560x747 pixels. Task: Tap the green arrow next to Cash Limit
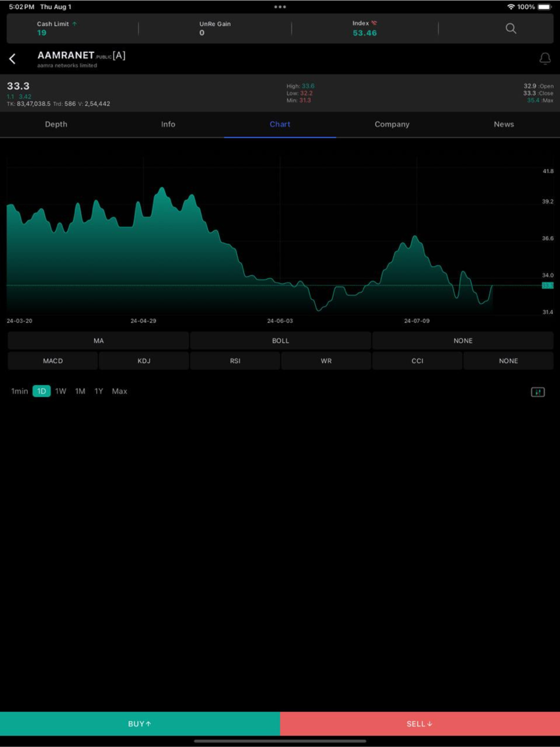click(74, 24)
